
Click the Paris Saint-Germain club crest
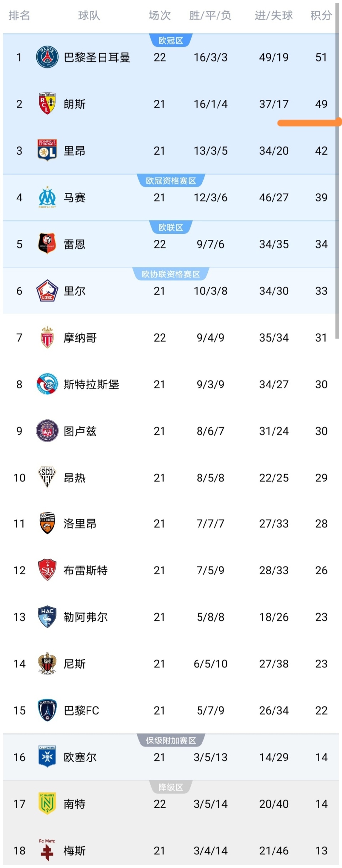47,57
